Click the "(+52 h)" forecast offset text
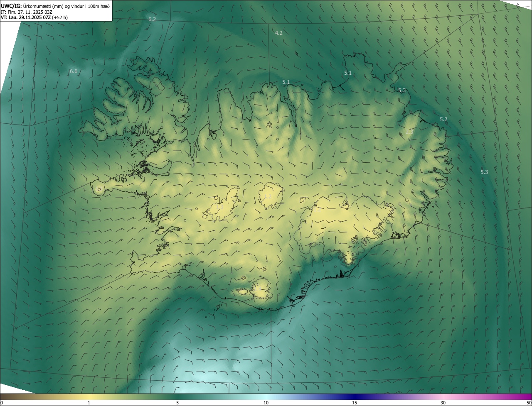Viewport: 532px width, 406px height. [x=60, y=17]
